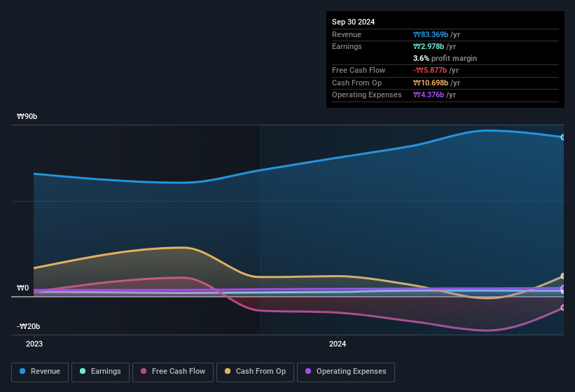Click the Sep 30 2024 tooltip date
This screenshot has width=575, height=392.
click(353, 22)
